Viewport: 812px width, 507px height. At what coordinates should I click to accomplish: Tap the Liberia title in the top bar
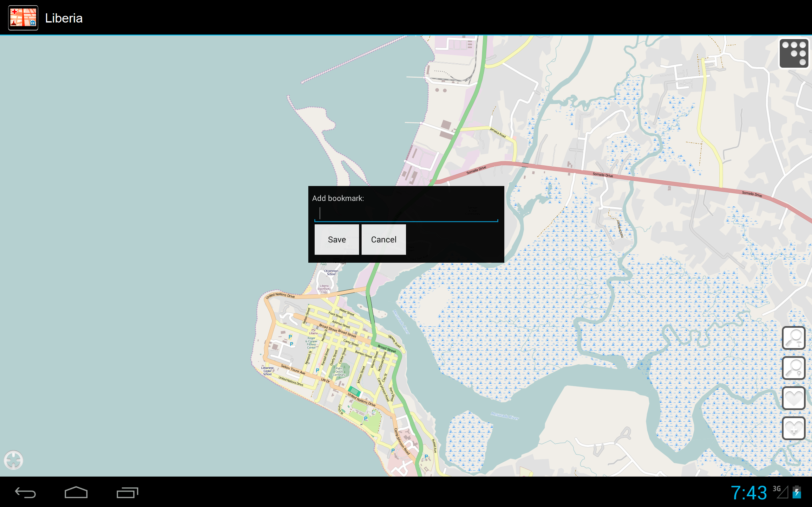point(64,17)
